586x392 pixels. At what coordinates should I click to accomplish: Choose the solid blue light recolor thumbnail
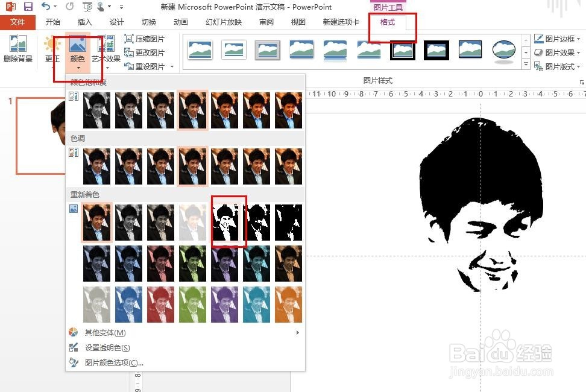pos(128,305)
